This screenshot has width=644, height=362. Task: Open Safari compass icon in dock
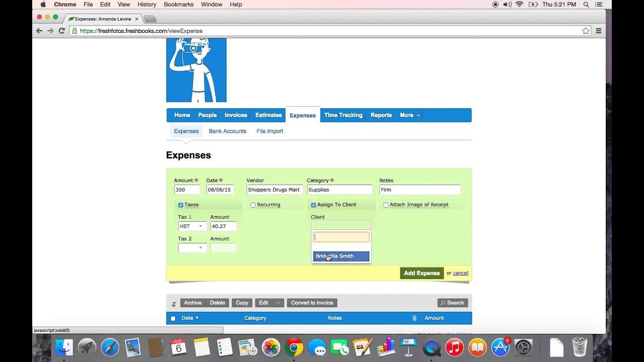(110, 347)
